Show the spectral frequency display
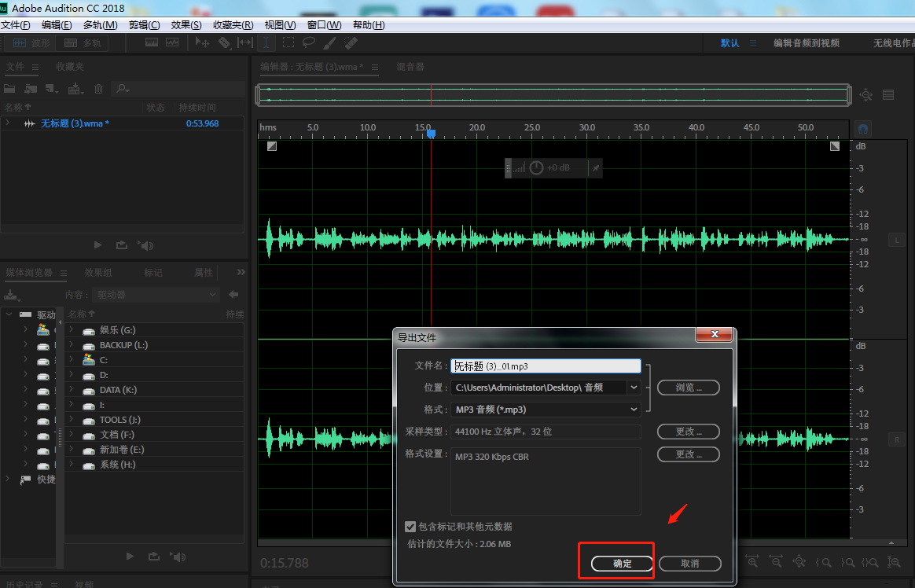The image size is (915, 588). tap(152, 42)
